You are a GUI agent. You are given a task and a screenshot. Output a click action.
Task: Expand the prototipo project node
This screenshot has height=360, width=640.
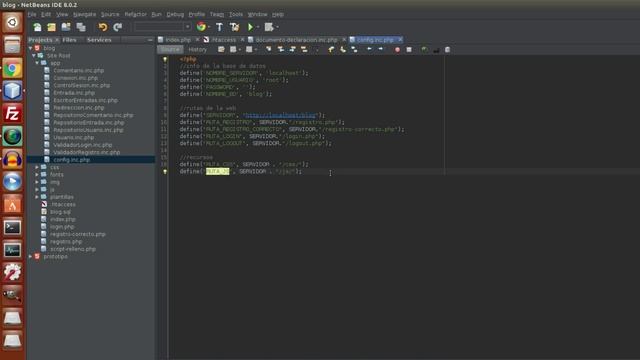pyautogui.click(x=31, y=256)
